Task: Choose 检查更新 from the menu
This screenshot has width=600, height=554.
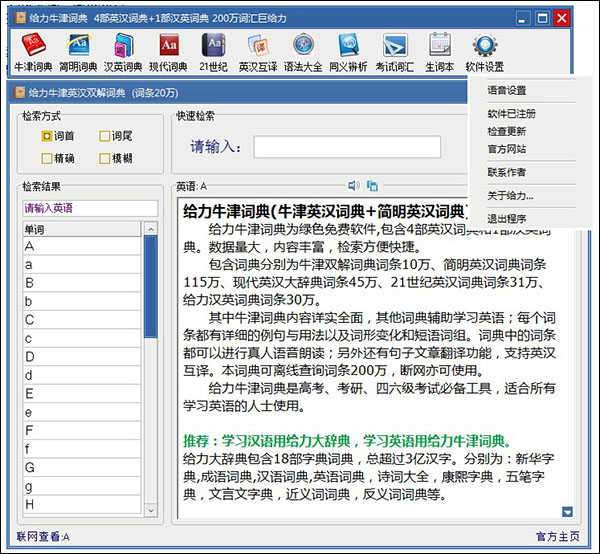Action: click(x=507, y=131)
